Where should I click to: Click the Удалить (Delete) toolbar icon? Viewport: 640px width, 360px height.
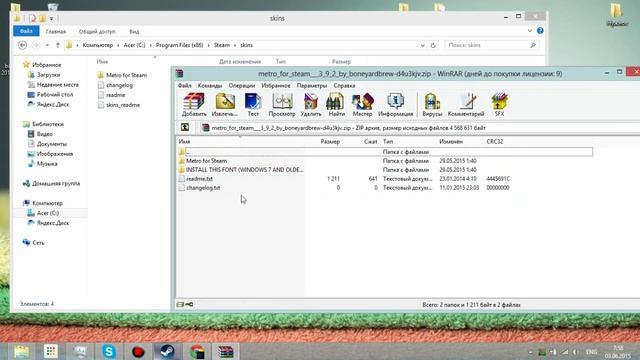click(311, 105)
